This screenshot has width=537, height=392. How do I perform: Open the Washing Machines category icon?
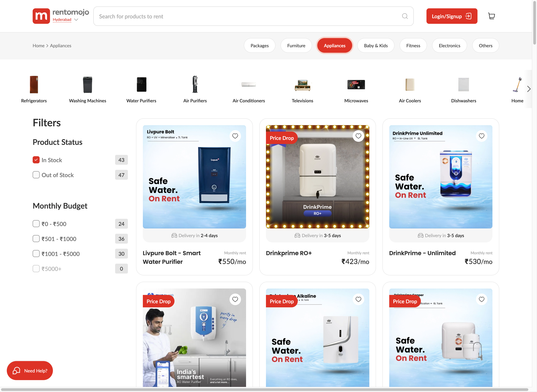click(x=88, y=84)
